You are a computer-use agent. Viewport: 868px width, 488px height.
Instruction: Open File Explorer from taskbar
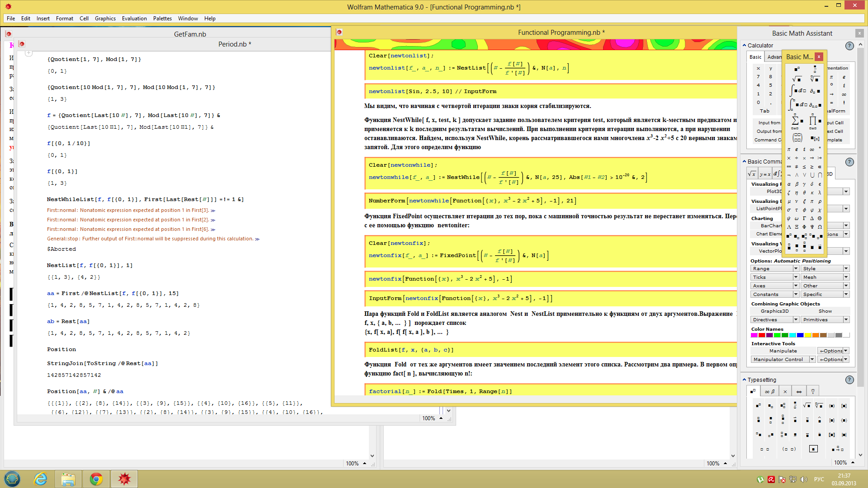coord(68,479)
